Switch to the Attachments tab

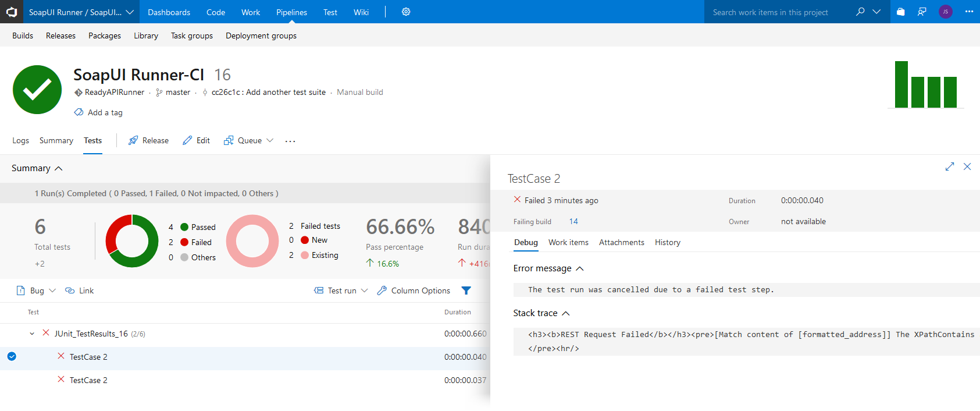point(622,242)
